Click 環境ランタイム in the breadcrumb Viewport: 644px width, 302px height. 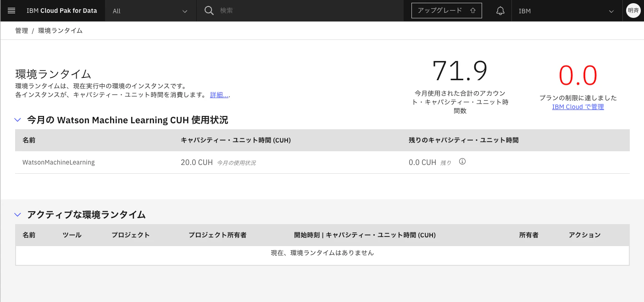60,31
